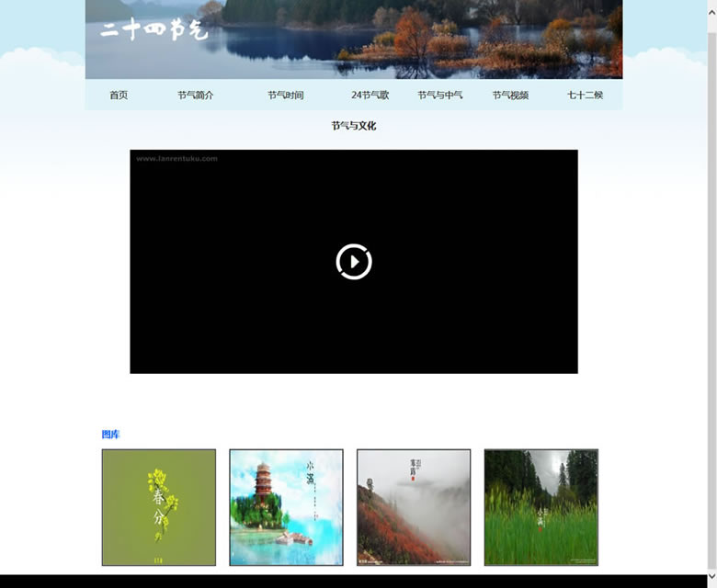717x588 pixels.
Task: Open the green wheat field thumbnail
Action: pyautogui.click(x=541, y=507)
